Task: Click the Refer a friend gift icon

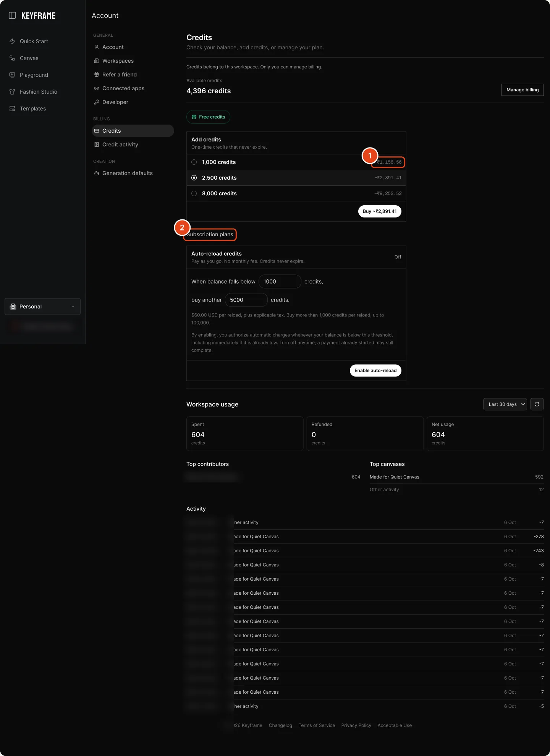Action: pos(97,75)
